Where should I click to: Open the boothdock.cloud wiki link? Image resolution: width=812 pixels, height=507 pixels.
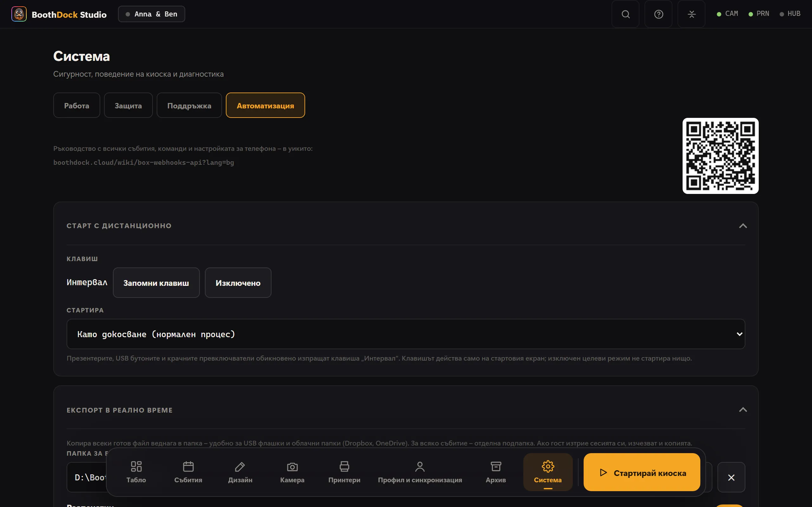(x=144, y=162)
